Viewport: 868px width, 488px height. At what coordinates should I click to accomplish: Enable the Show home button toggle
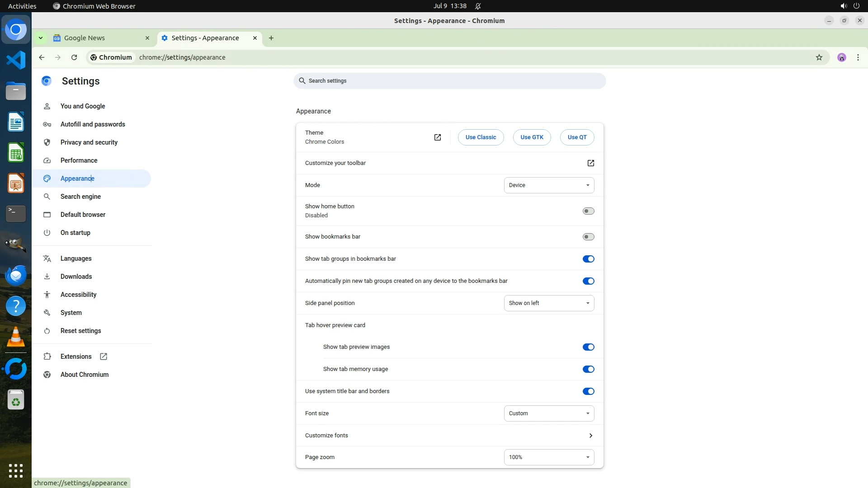tap(588, 211)
